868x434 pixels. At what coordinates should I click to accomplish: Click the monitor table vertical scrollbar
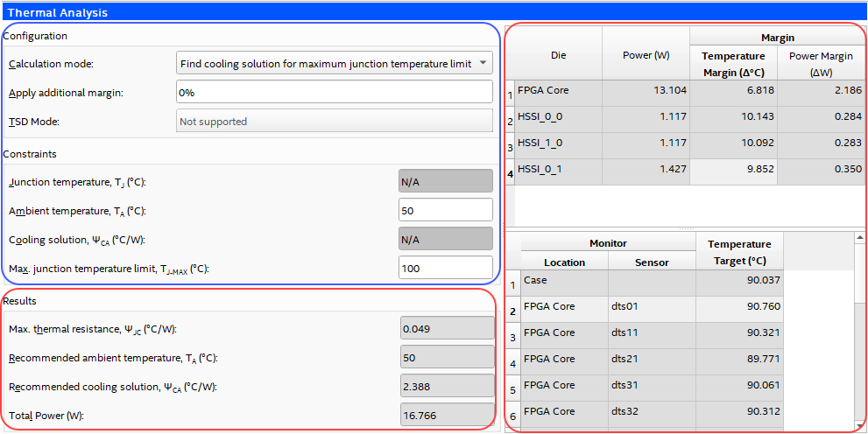(x=860, y=350)
